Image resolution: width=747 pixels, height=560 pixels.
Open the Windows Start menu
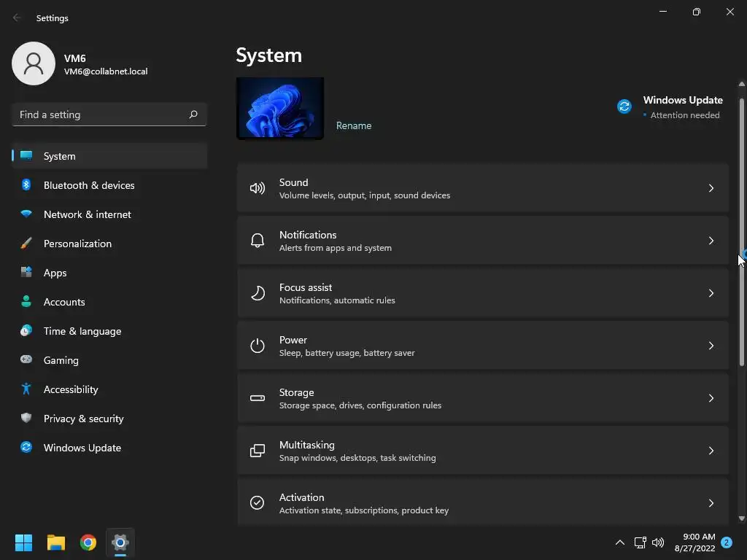point(23,542)
